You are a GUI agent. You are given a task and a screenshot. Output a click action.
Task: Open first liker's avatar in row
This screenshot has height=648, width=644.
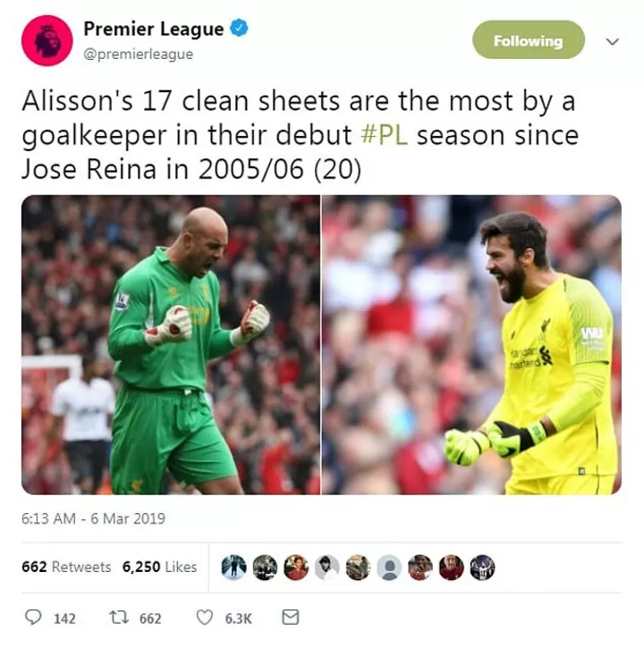pyautogui.click(x=233, y=567)
